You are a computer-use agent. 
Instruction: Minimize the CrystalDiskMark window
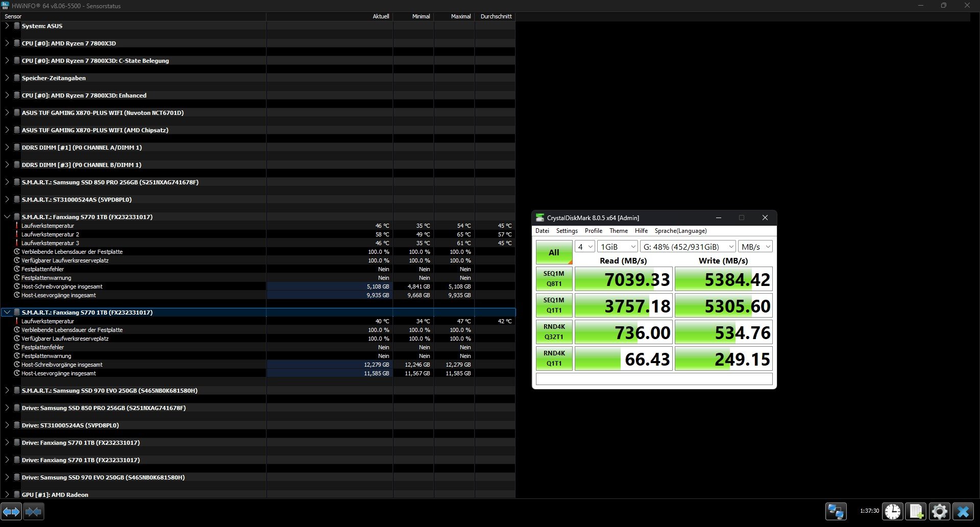point(719,218)
